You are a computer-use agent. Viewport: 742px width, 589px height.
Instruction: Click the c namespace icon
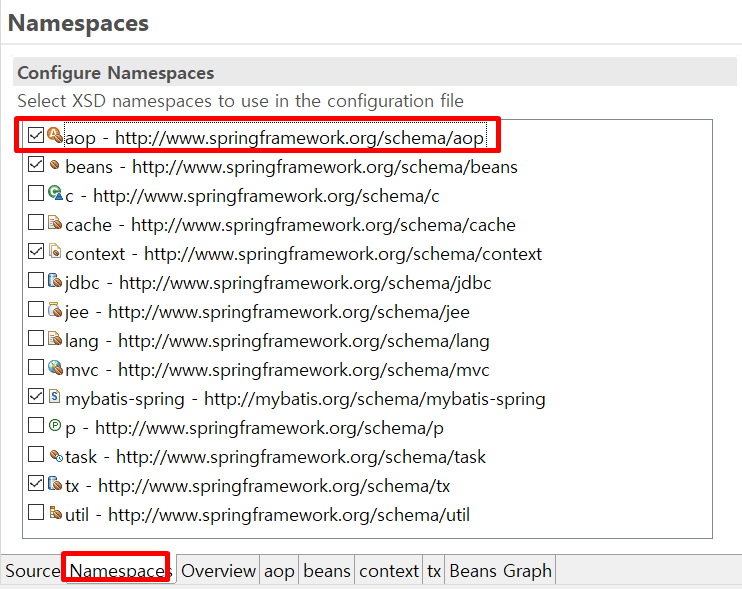(55, 193)
